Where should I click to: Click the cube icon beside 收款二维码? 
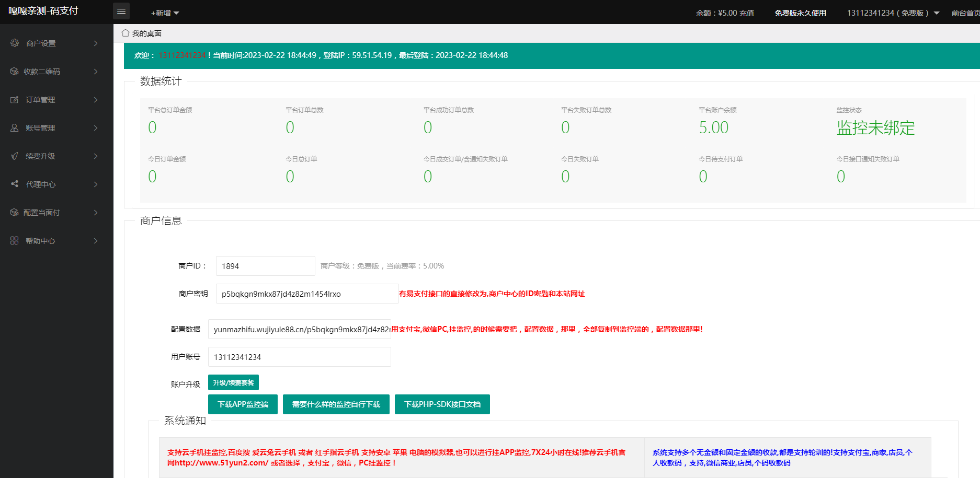coord(14,72)
